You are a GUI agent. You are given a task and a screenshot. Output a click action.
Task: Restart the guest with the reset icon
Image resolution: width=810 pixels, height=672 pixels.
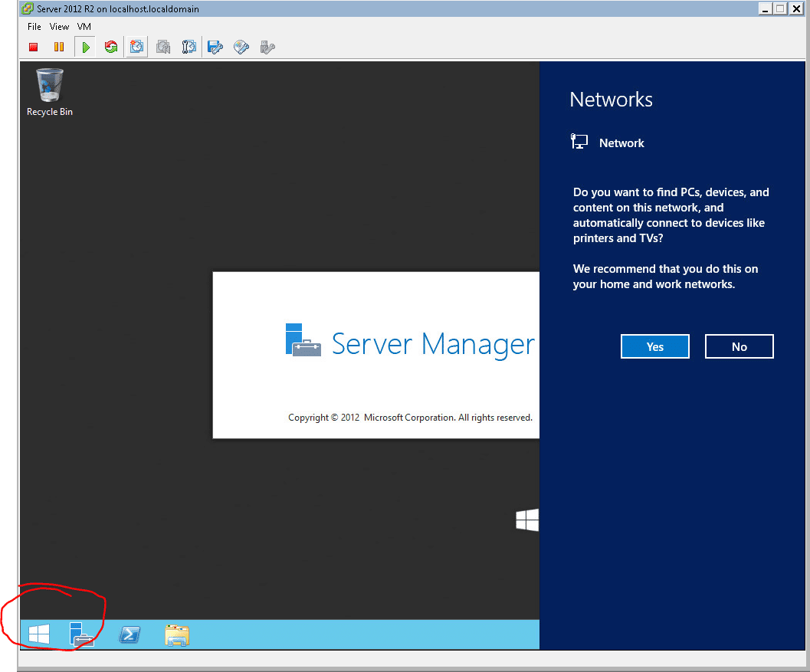pyautogui.click(x=111, y=48)
